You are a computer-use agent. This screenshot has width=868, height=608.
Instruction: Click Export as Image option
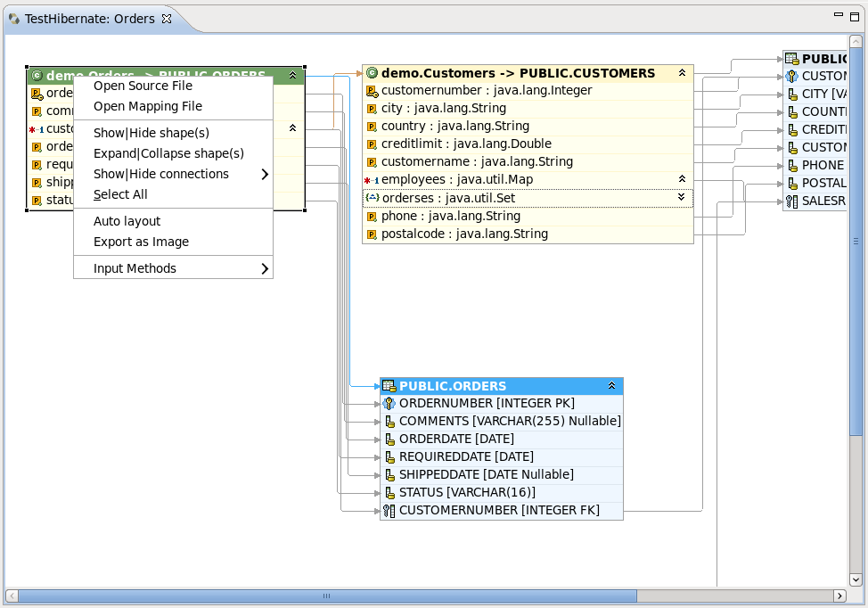point(141,242)
